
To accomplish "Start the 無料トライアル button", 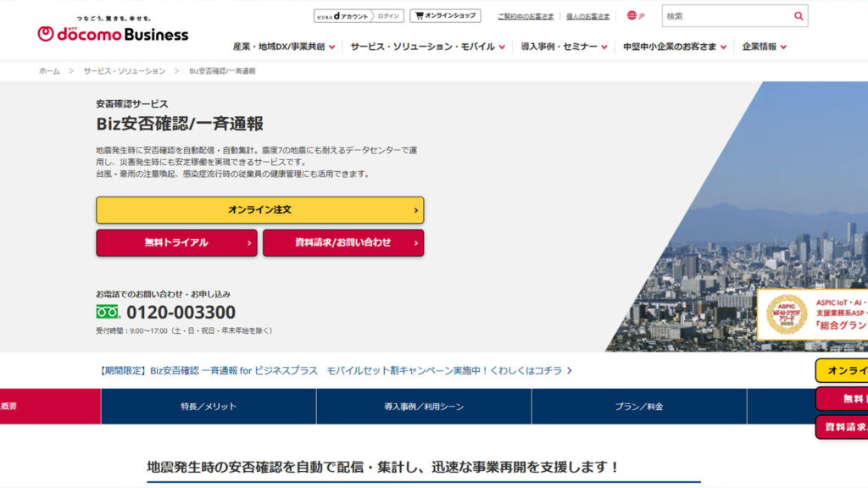I will coord(176,243).
